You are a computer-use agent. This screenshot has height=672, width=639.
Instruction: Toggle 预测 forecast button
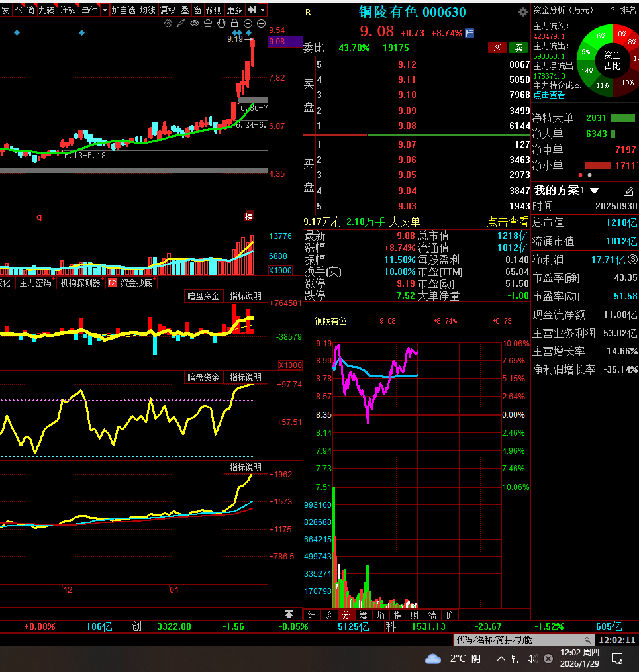point(214,10)
